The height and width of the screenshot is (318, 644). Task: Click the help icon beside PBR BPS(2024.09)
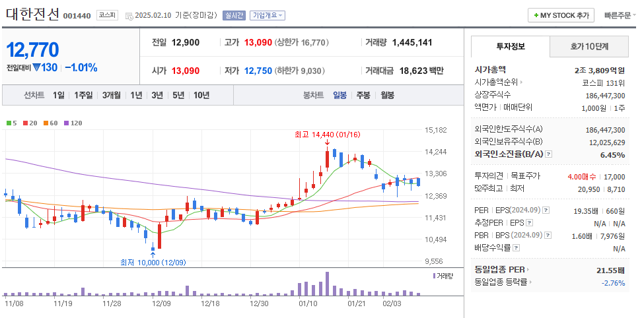(548, 236)
